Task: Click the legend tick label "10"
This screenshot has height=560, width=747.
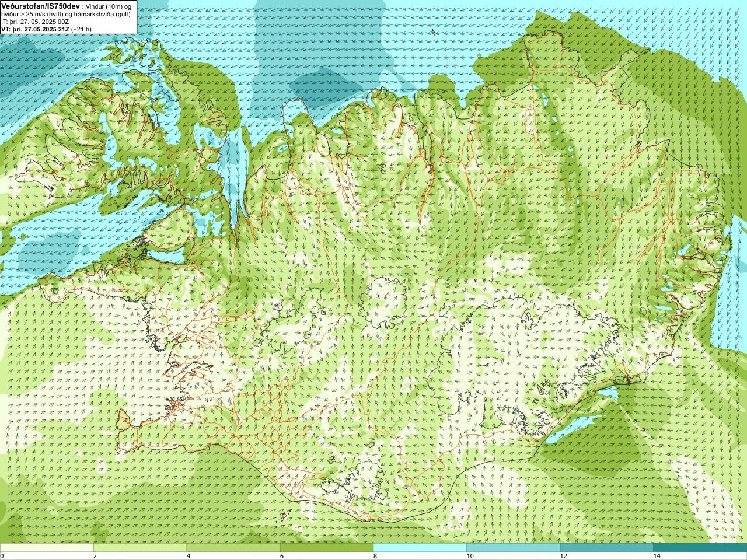Action: [x=469, y=556]
